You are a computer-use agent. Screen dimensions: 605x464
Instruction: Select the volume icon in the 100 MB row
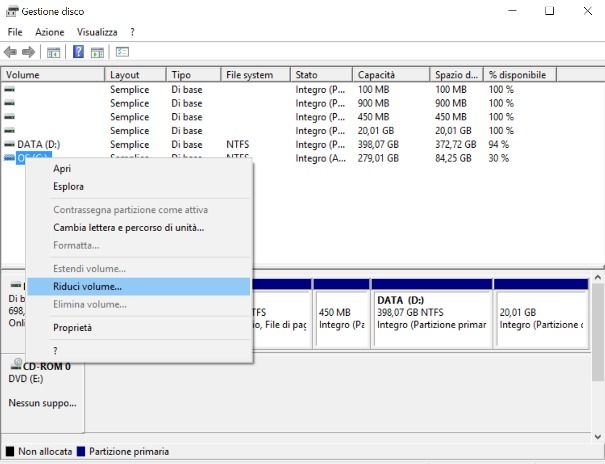9,89
